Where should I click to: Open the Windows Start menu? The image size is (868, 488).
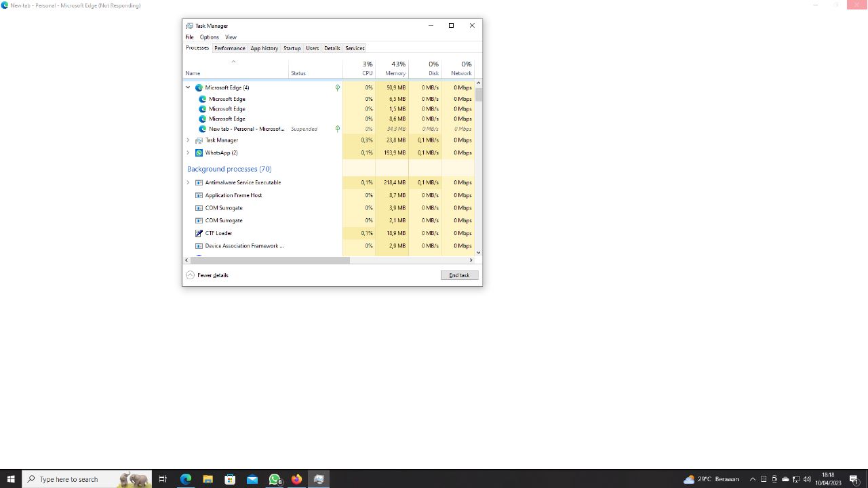tap(11, 479)
